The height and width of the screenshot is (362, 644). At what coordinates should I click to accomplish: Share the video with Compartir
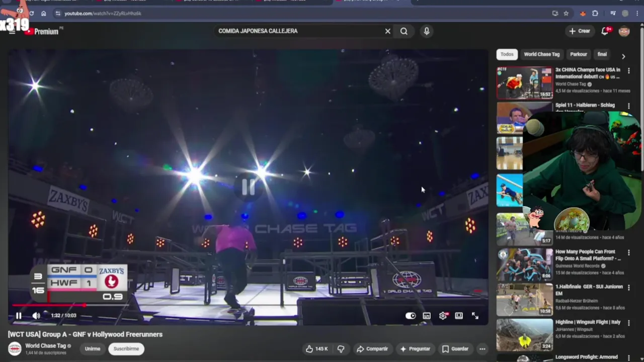pos(372,349)
